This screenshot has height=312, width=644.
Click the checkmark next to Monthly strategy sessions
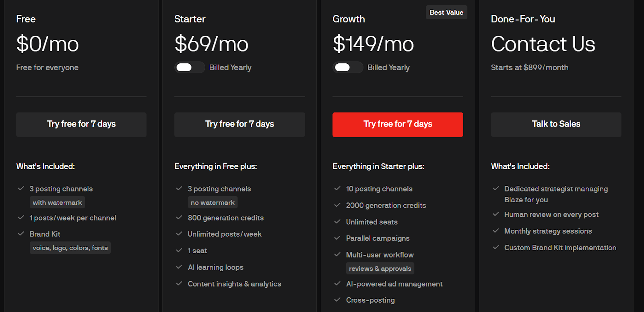[x=495, y=231]
